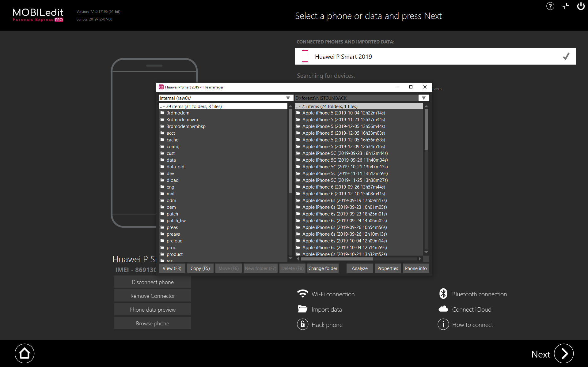
Task: Click the left pane vertical scrollbar thumb
Action: click(x=290, y=151)
